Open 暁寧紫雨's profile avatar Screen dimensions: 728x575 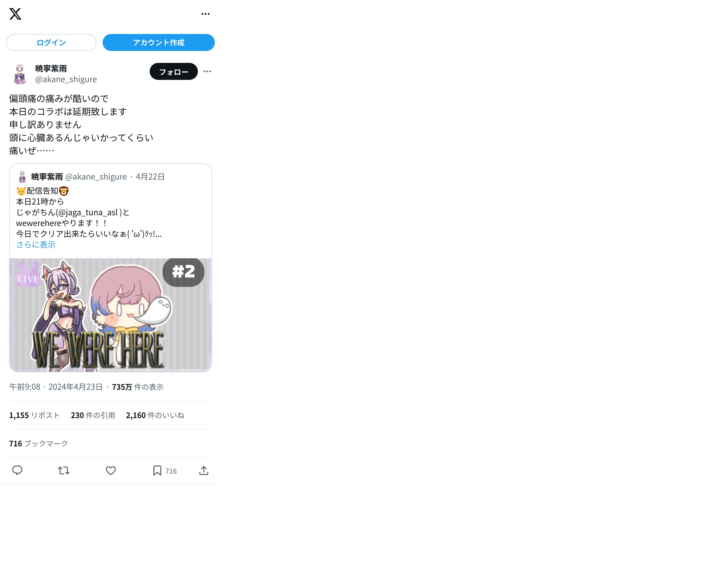(20, 74)
